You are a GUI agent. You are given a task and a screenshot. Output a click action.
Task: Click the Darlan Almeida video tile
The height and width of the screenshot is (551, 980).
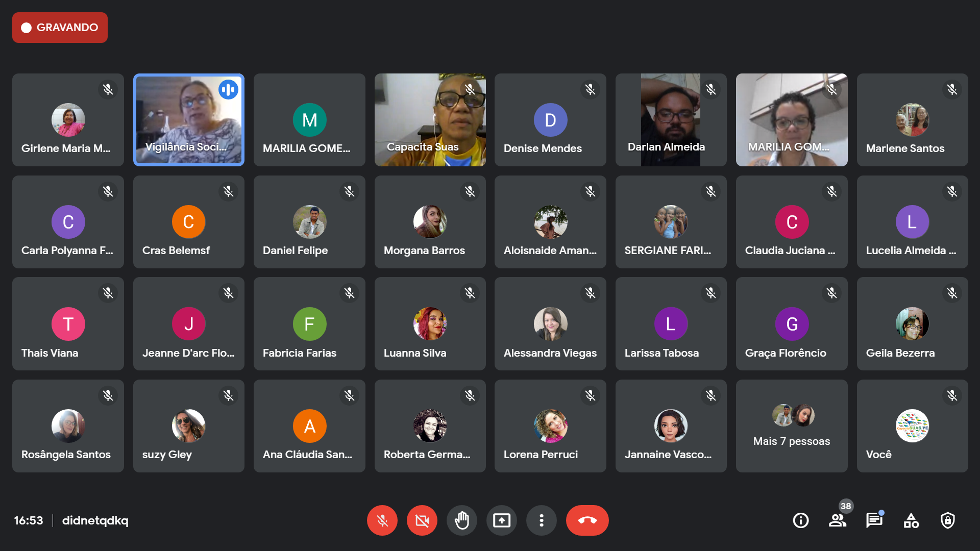(x=671, y=120)
